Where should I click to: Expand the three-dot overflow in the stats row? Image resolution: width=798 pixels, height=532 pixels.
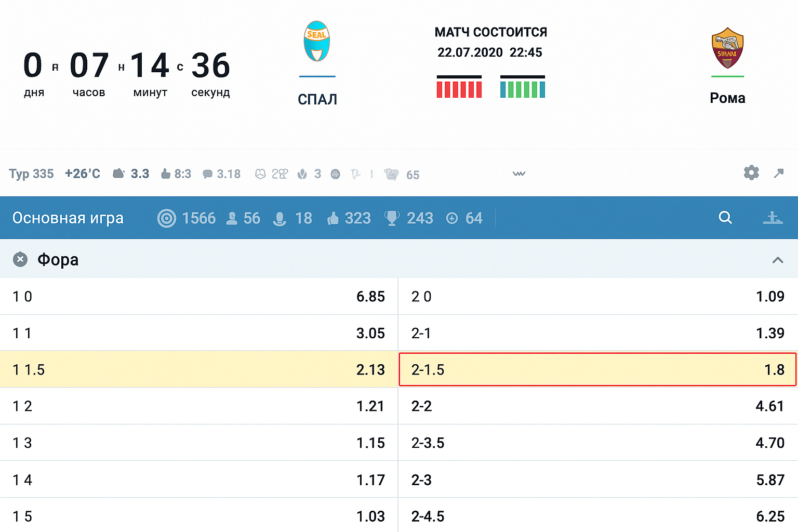(x=518, y=174)
